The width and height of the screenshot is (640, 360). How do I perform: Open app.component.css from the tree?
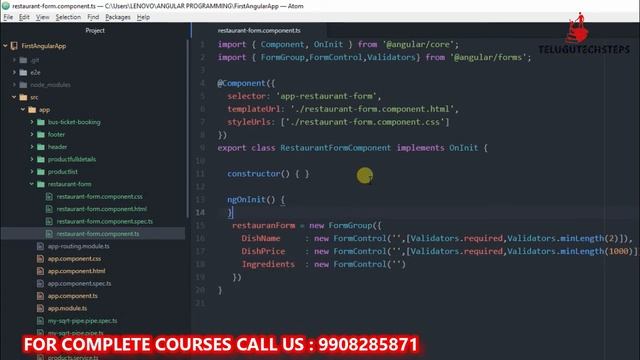pos(74,259)
